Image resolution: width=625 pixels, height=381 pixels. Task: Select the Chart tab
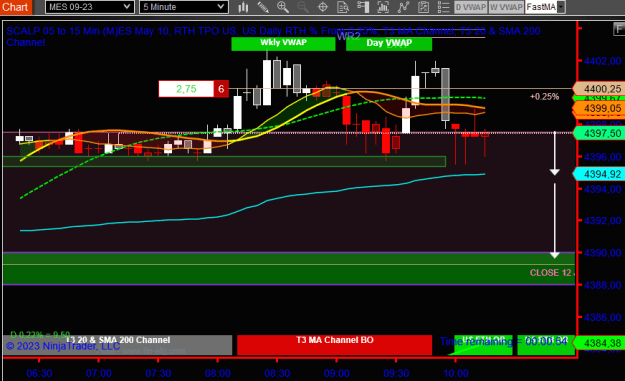pos(16,7)
